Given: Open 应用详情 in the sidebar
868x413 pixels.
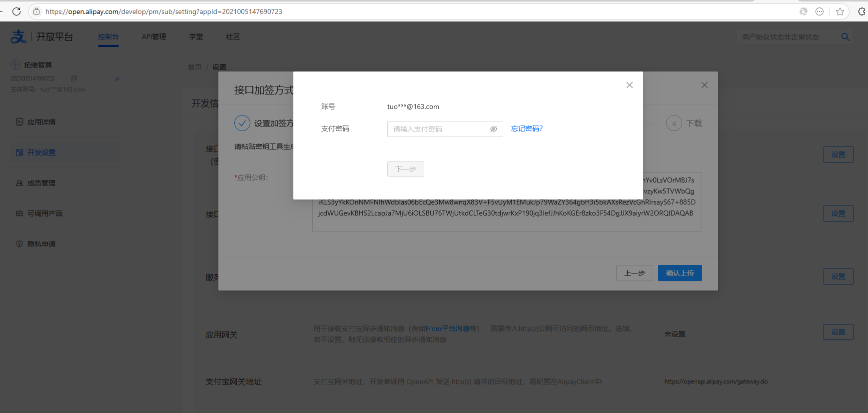Looking at the screenshot, I should click(x=65, y=122).
